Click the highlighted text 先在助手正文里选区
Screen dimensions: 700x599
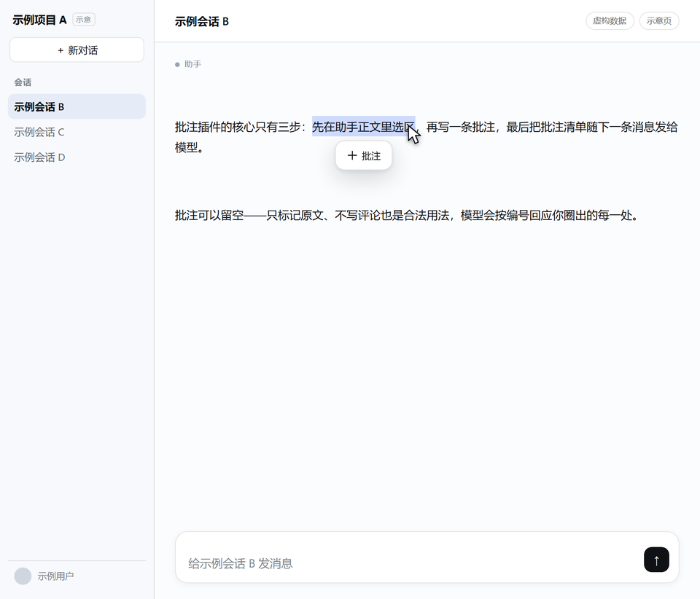pyautogui.click(x=363, y=127)
